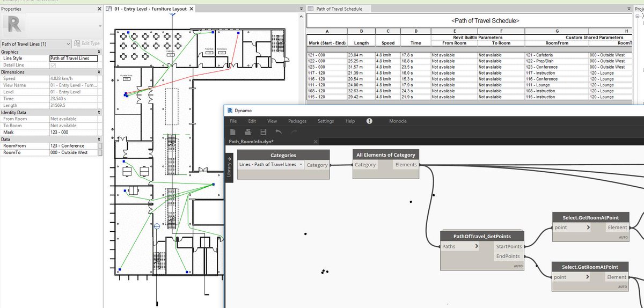Open the Settings menu in Dynamo

point(326,121)
